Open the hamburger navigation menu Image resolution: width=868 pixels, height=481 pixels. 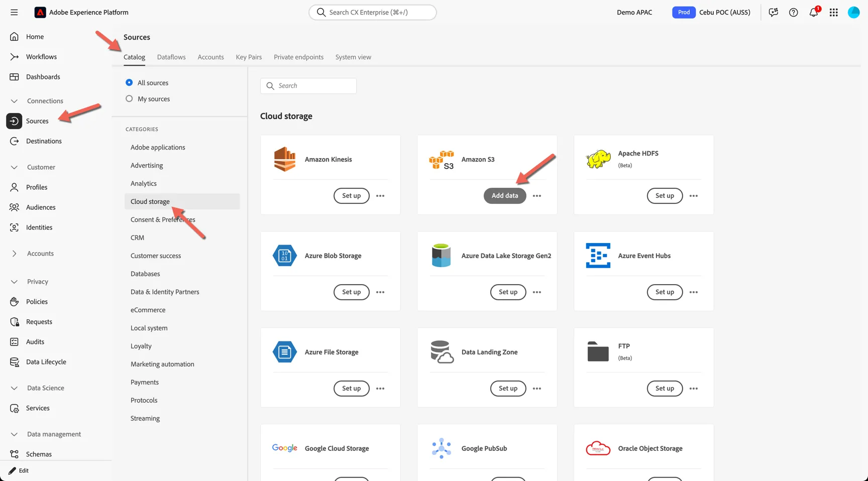coord(14,12)
